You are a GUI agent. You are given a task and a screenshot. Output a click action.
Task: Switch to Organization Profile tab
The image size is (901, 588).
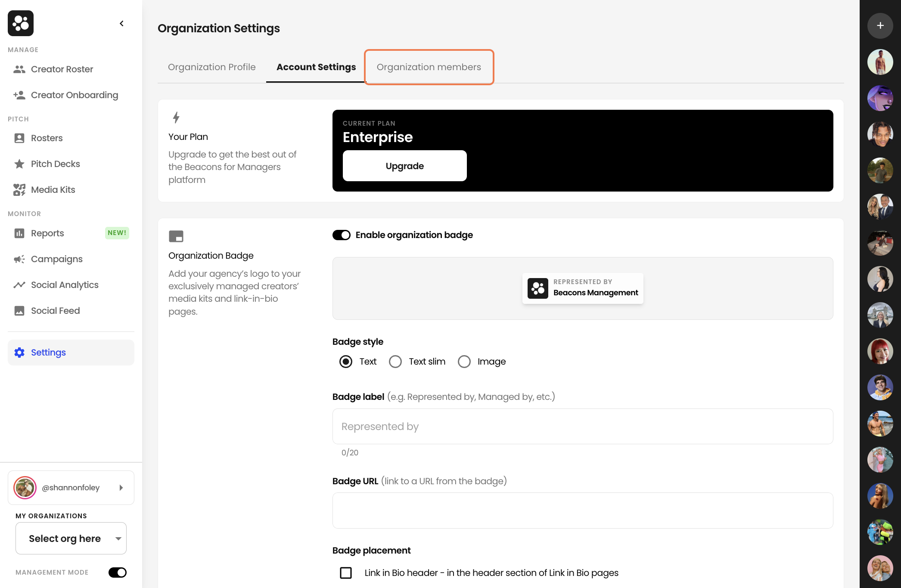click(212, 67)
